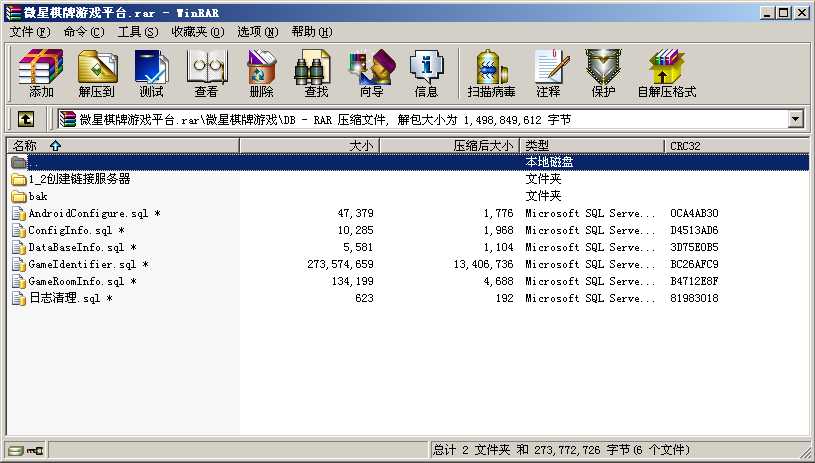
Task: Click the Delete (删除) toolbar icon
Action: click(x=261, y=73)
